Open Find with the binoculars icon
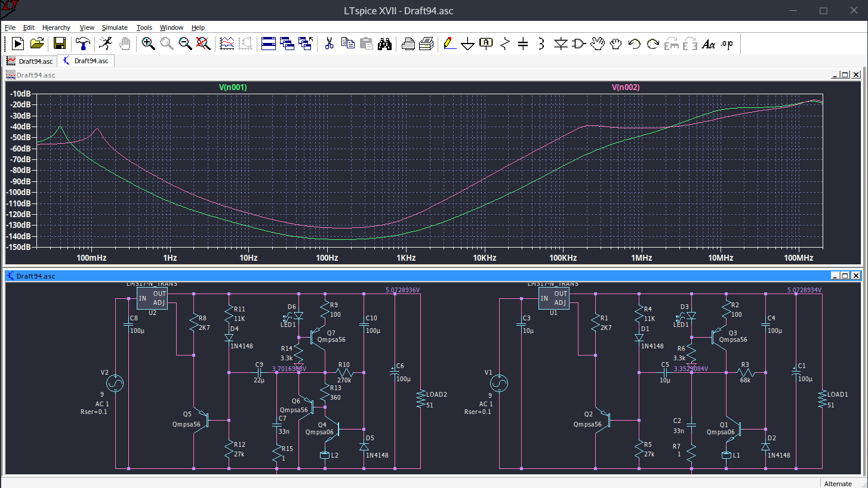 [x=384, y=44]
